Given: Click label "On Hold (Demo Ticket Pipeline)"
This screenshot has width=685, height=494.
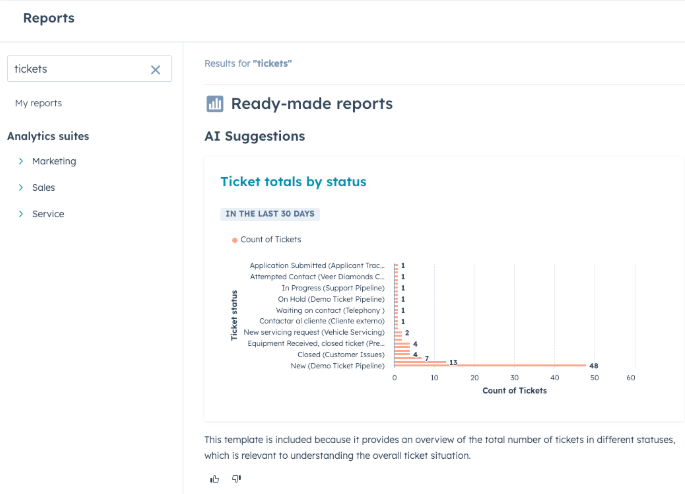Looking at the screenshot, I should [331, 299].
